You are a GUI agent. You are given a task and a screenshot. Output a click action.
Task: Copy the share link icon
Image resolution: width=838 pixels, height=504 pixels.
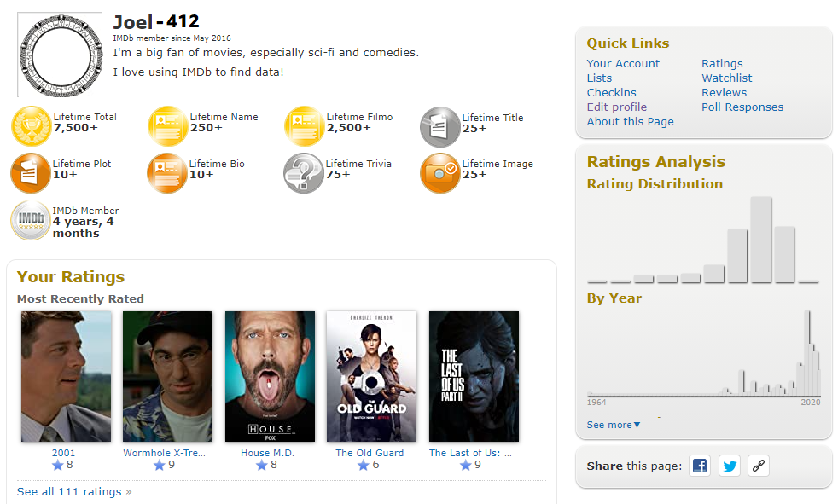pyautogui.click(x=759, y=466)
